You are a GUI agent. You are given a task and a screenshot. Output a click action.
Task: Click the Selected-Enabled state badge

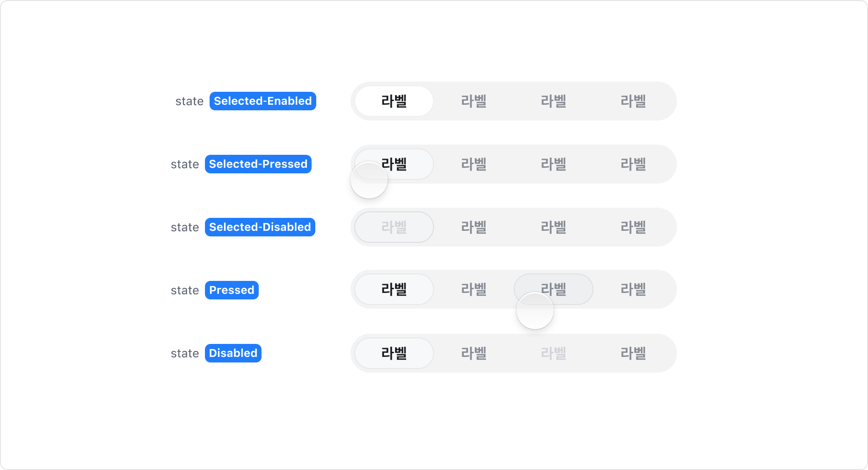pyautogui.click(x=262, y=101)
